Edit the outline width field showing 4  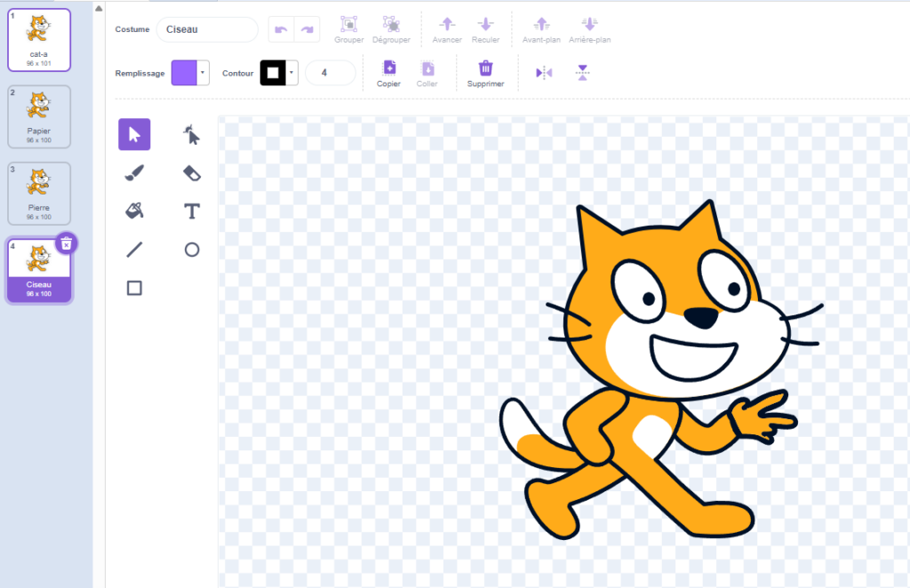pyautogui.click(x=331, y=73)
